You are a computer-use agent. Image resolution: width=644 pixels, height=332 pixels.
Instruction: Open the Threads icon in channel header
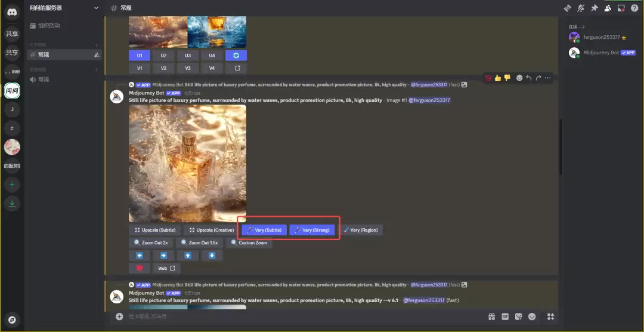coord(567,8)
